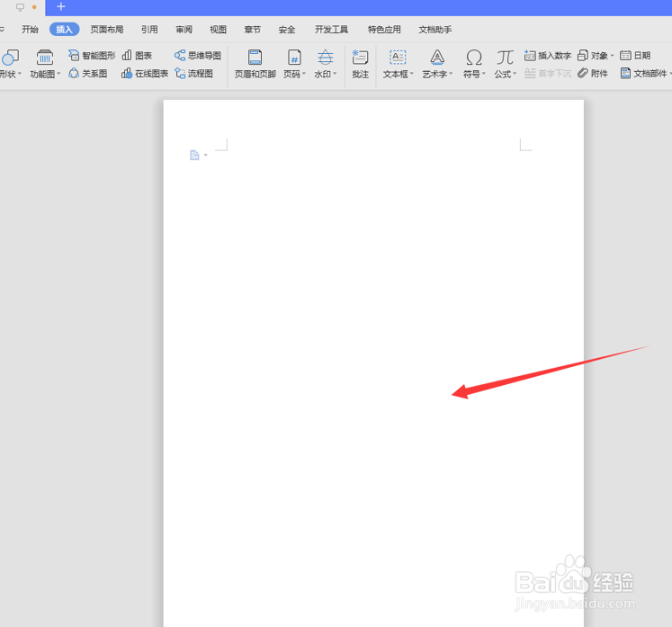Click the 功能图 function chart icon
The height and width of the screenshot is (627, 672).
[45, 58]
